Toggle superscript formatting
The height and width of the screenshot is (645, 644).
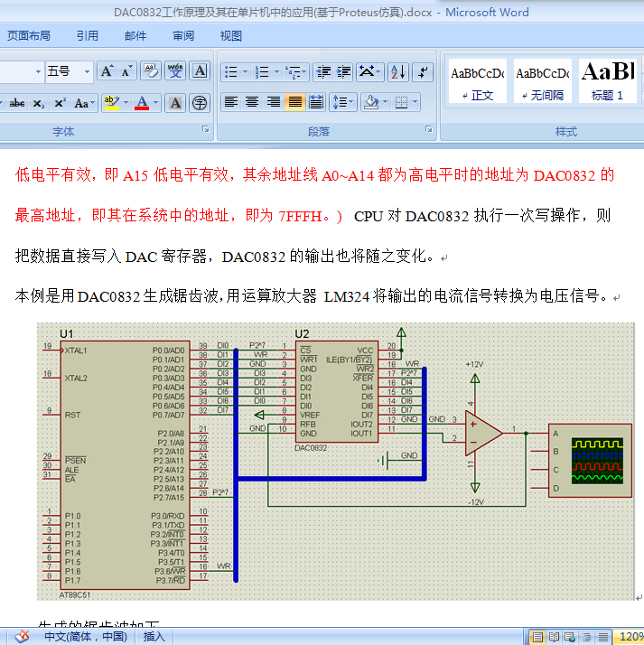point(60,103)
